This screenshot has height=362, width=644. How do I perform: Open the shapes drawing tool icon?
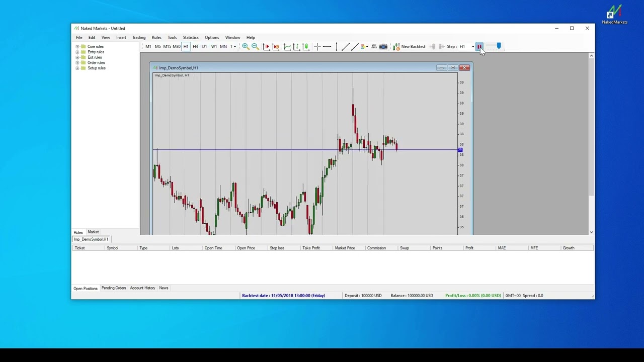pyautogui.click(x=363, y=46)
